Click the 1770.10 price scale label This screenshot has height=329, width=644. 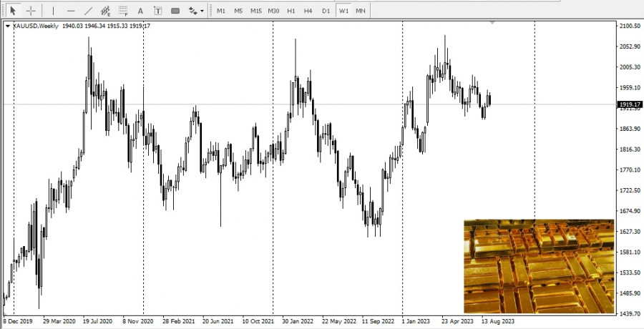(630, 170)
